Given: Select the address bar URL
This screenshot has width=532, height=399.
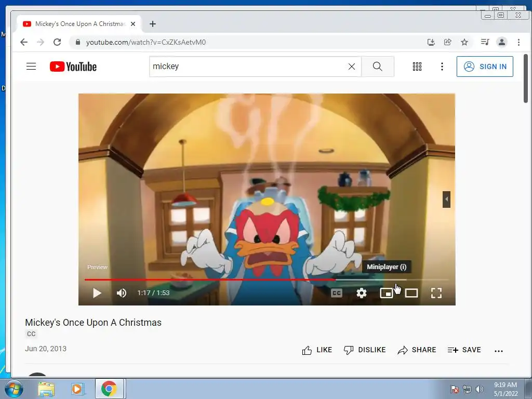Looking at the screenshot, I should point(146,42).
